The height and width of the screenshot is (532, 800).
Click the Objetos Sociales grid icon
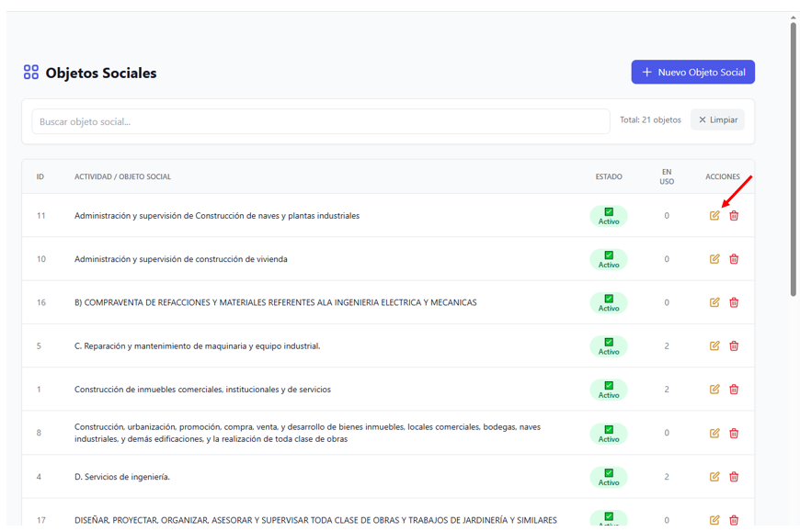coord(30,72)
